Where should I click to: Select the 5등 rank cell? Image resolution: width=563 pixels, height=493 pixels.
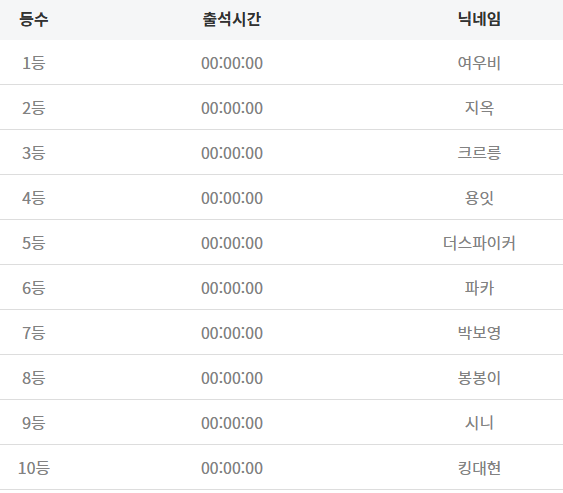[33, 243]
